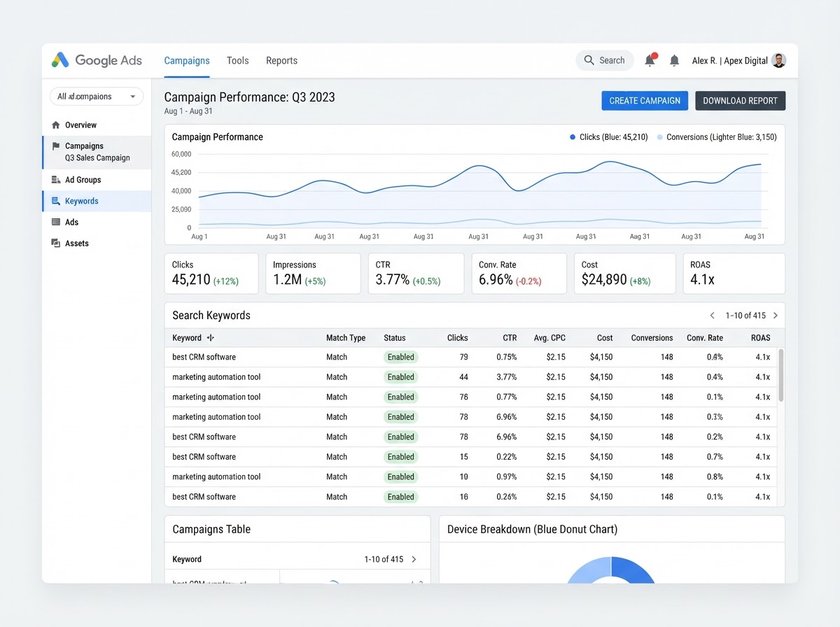Click the Ads sidebar icon
The image size is (840, 627).
56,222
